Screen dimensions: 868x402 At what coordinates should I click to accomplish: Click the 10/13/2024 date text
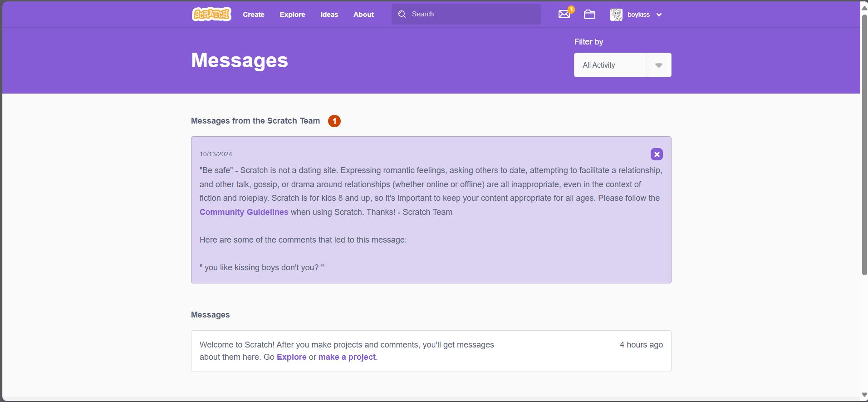pyautogui.click(x=216, y=154)
